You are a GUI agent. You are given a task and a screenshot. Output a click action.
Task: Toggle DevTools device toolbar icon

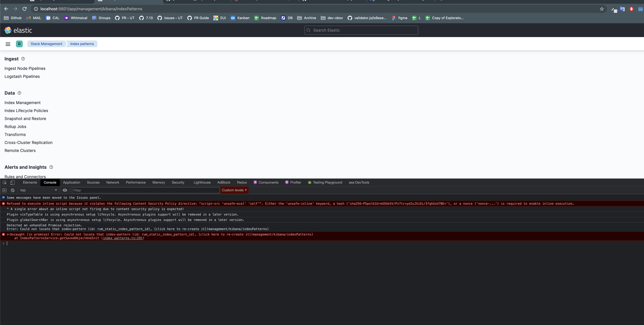(x=12, y=183)
